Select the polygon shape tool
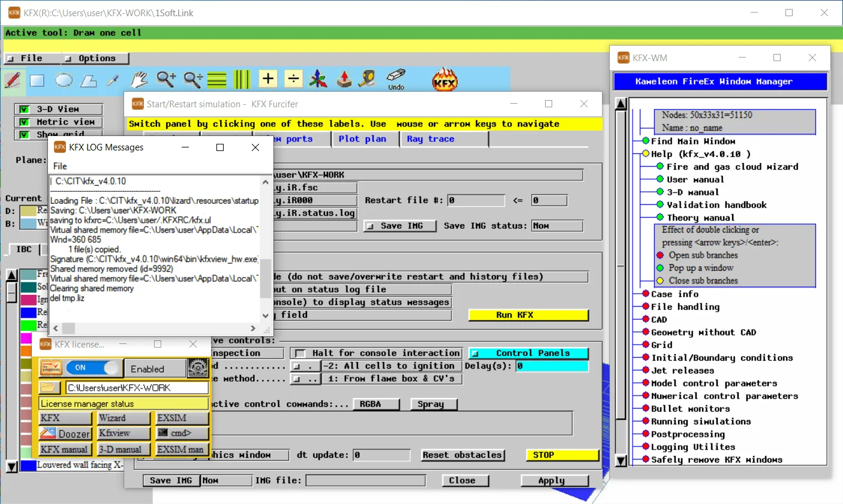 [89, 80]
